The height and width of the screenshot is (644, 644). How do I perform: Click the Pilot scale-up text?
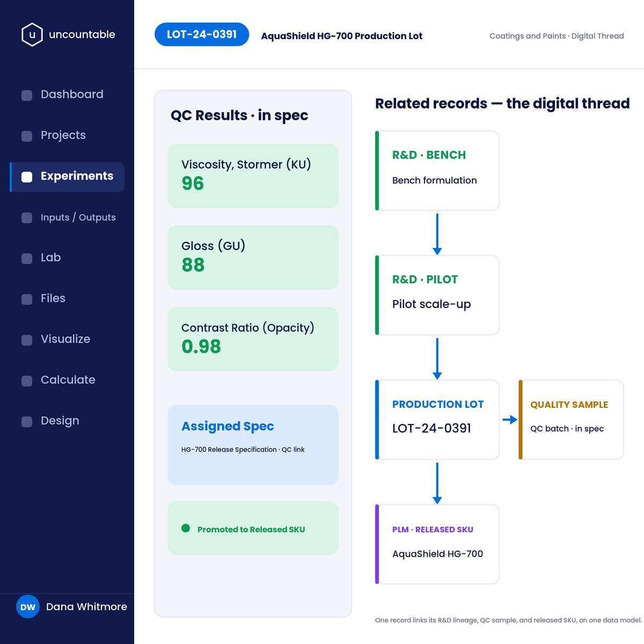[x=431, y=304]
